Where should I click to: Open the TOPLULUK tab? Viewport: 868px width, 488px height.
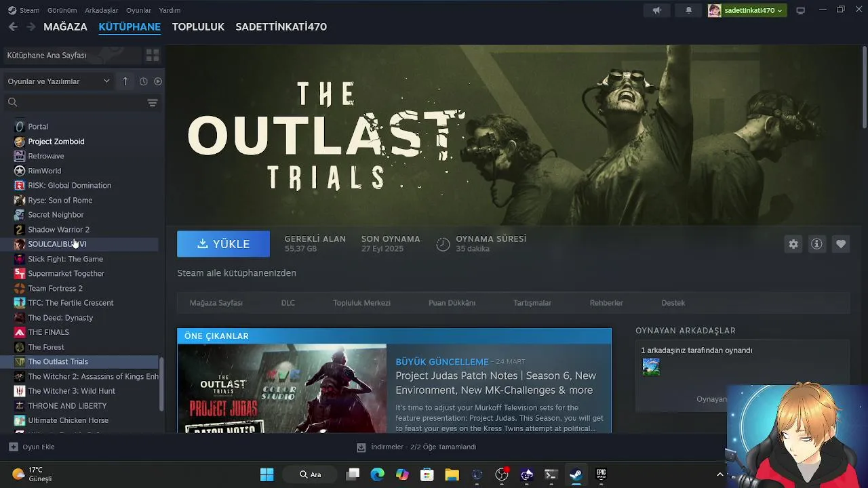(198, 27)
